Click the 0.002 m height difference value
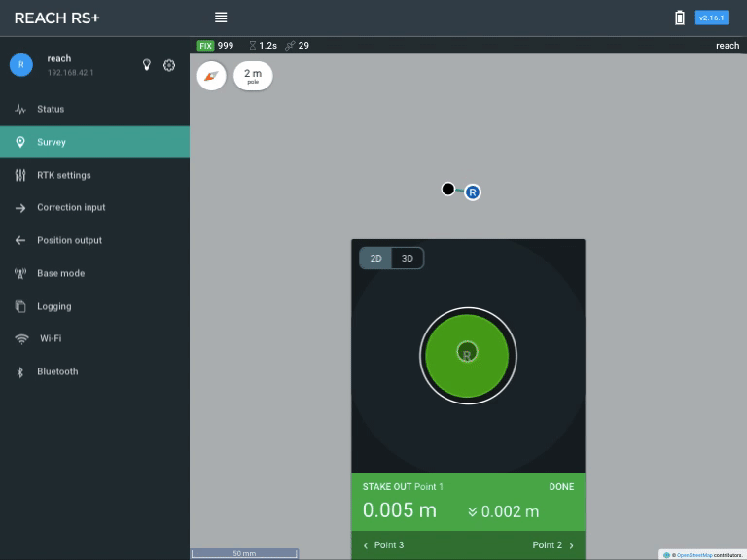The width and height of the screenshot is (747, 560). coord(510,511)
